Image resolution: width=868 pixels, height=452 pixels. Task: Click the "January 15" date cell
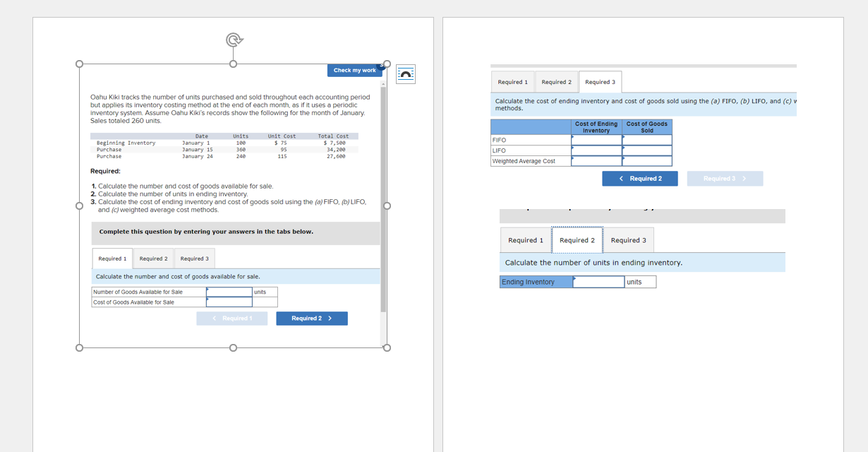198,150
